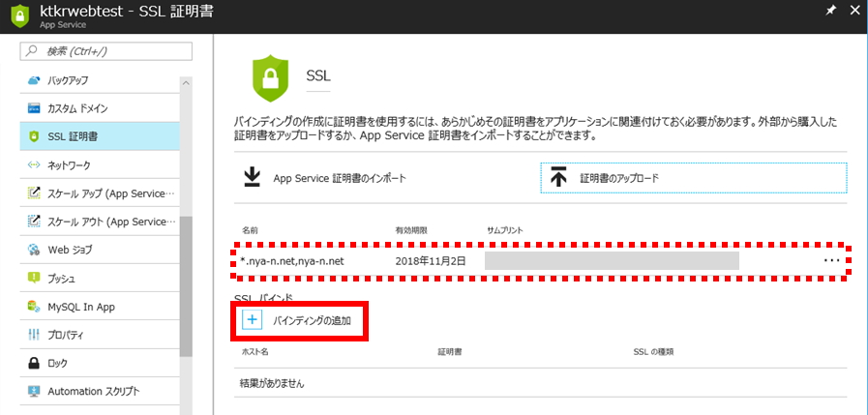Click the push notification icon

tap(34, 278)
